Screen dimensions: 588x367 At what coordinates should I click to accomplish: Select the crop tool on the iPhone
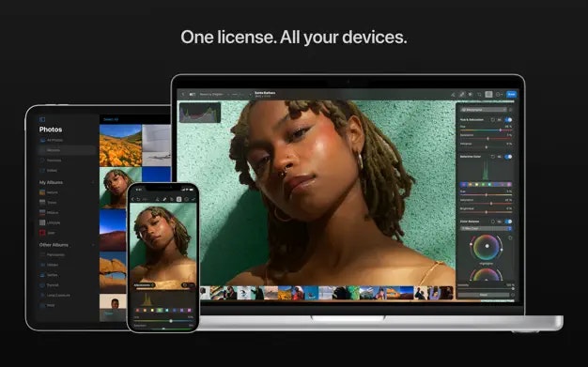[x=172, y=199]
